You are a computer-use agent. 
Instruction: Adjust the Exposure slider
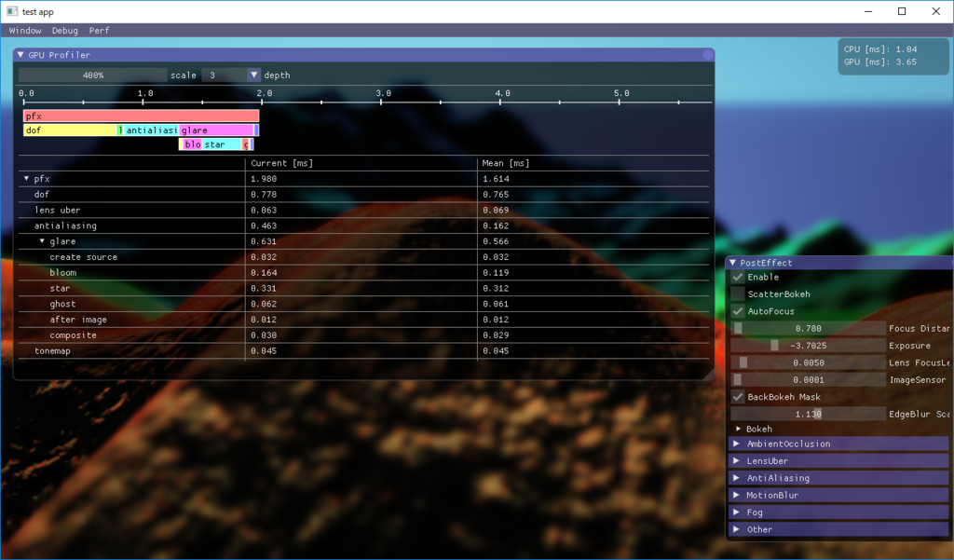[x=808, y=346]
